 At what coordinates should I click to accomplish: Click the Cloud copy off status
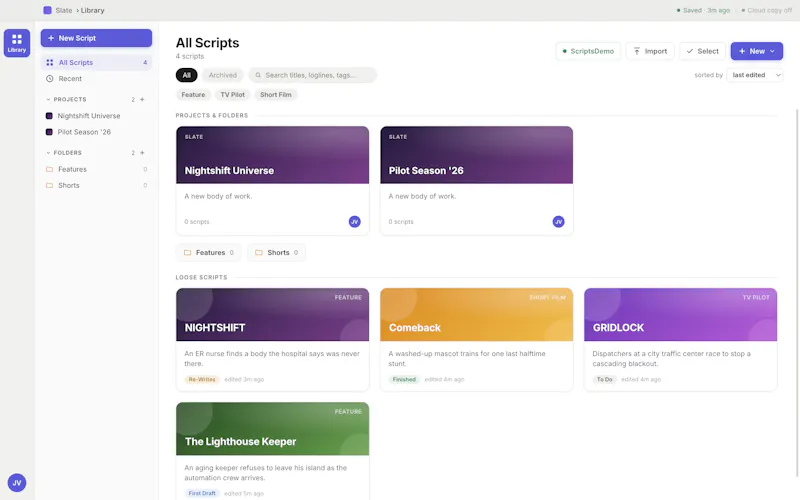tap(766, 10)
